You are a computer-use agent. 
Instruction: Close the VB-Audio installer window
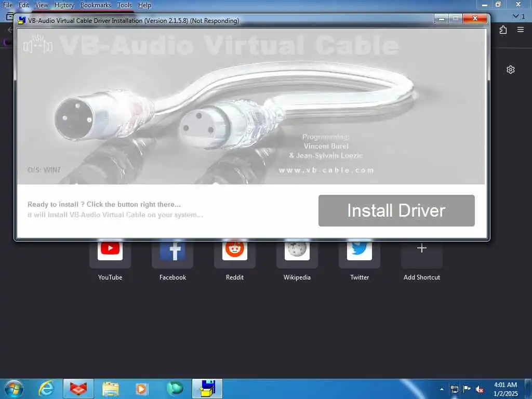pyautogui.click(x=475, y=19)
